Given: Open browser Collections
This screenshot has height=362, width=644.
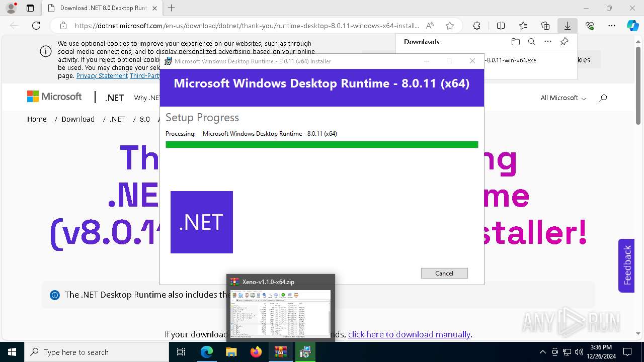Looking at the screenshot, I should [x=545, y=26].
